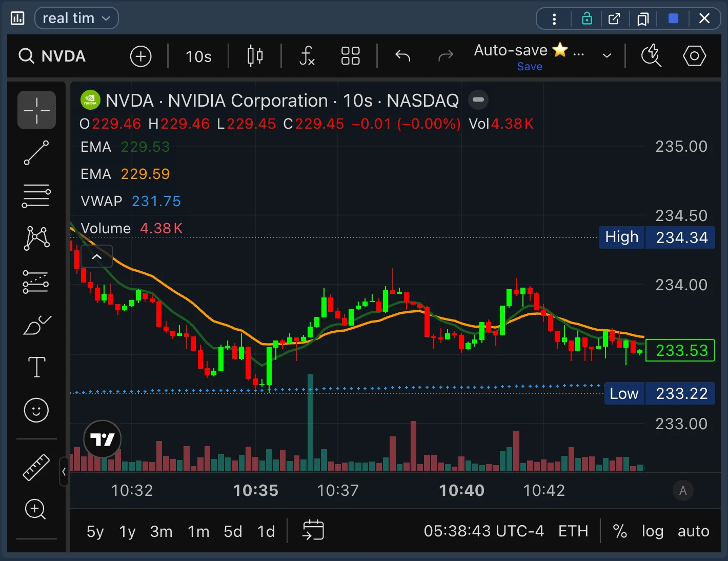Click the 10:35 time axis label

pos(255,491)
